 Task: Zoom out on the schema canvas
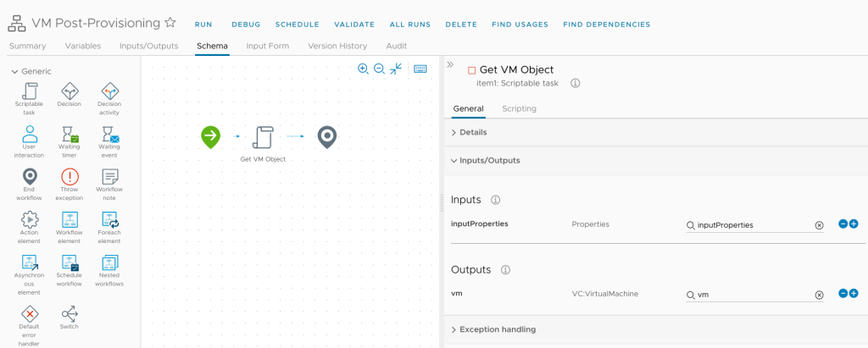[379, 69]
